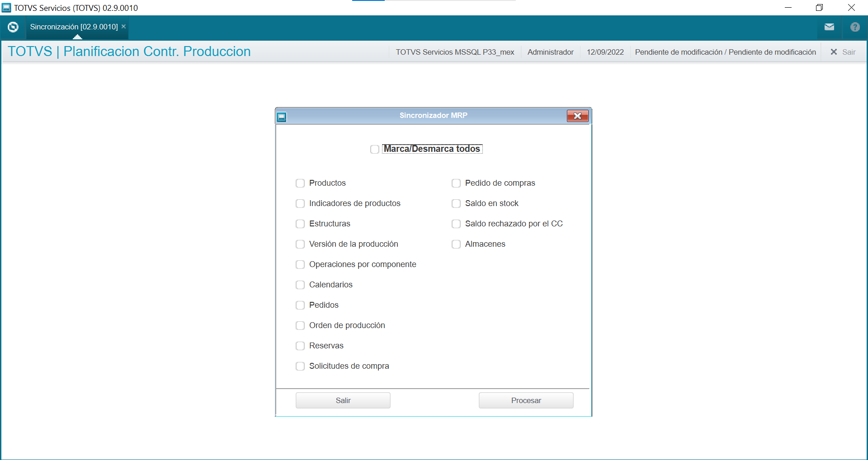Image resolution: width=868 pixels, height=460 pixels.
Task: Check Operaciones por componente
Action: point(300,264)
